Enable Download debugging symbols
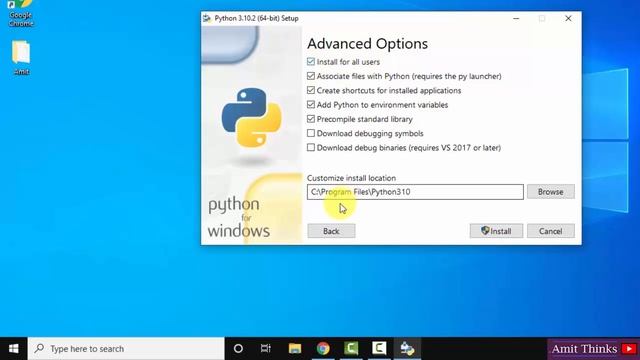The height and width of the screenshot is (360, 640). point(311,133)
